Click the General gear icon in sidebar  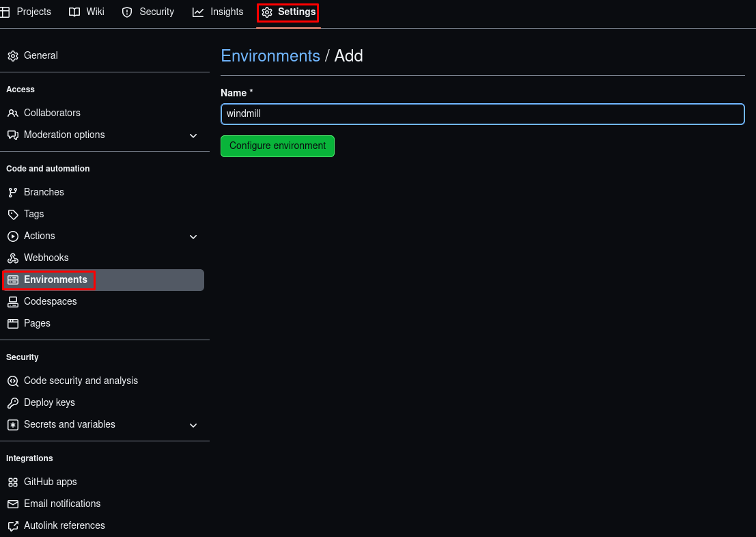13,56
